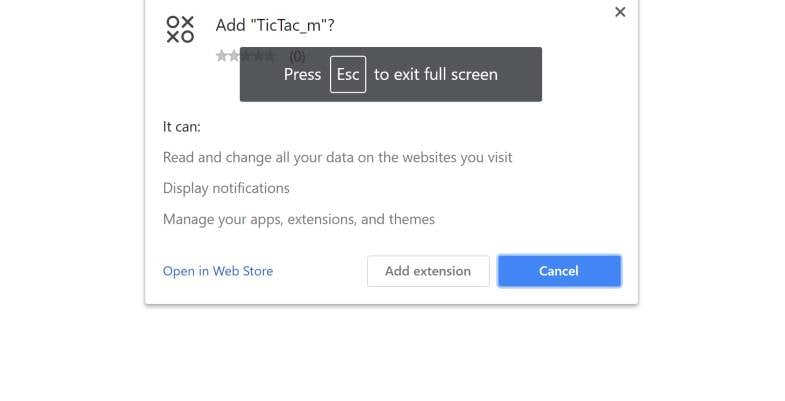
Task: Click "to exit full screen" text
Action: [x=435, y=74]
